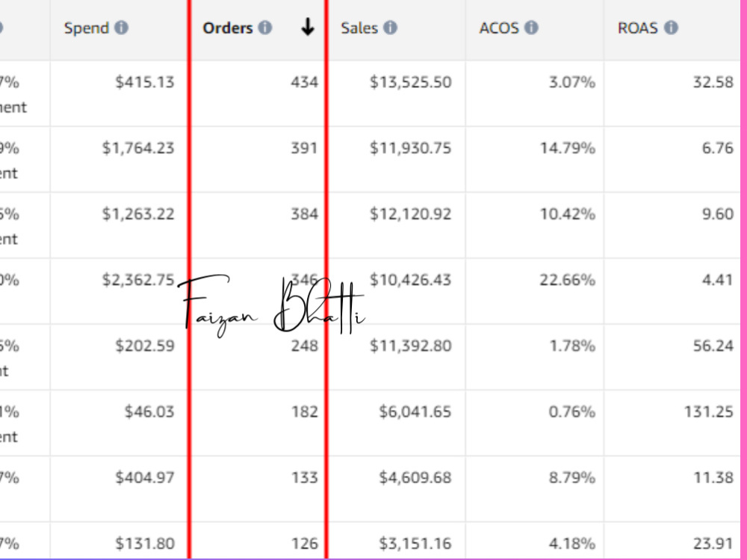This screenshot has width=747, height=560.
Task: Select the sales figure $4,609.68
Action: (x=415, y=477)
